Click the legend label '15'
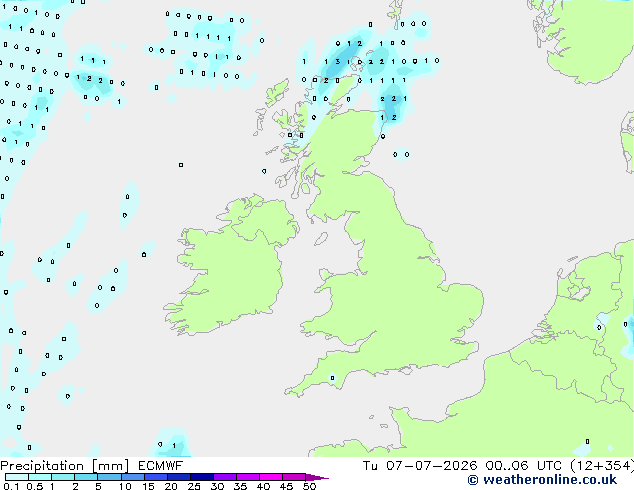Screen dimensions: 634x490 click(x=148, y=486)
